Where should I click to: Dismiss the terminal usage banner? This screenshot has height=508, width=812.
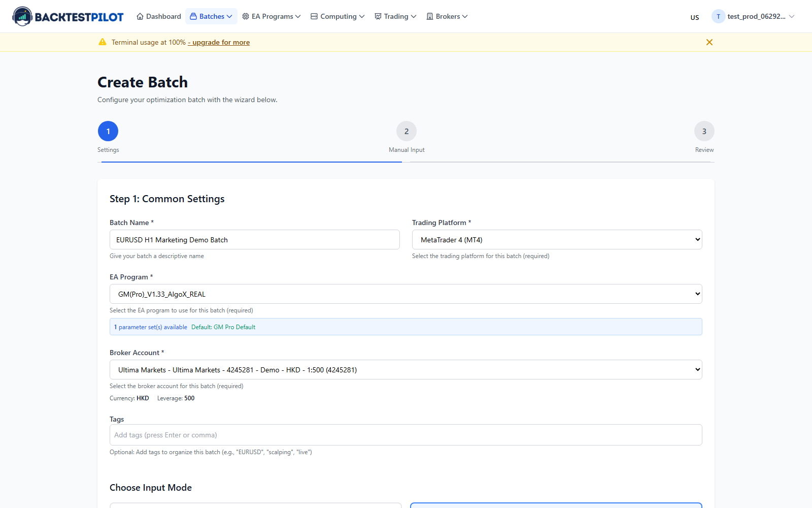pyautogui.click(x=709, y=42)
